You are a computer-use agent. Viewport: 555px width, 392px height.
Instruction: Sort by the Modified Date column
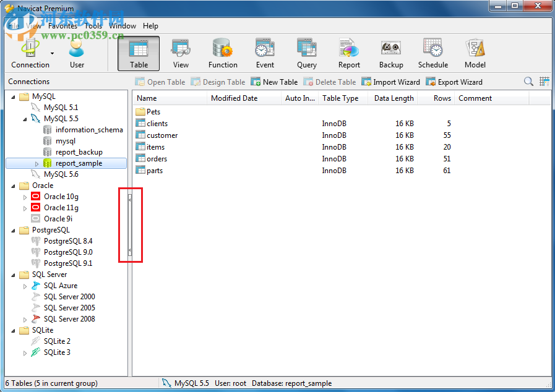pyautogui.click(x=244, y=98)
